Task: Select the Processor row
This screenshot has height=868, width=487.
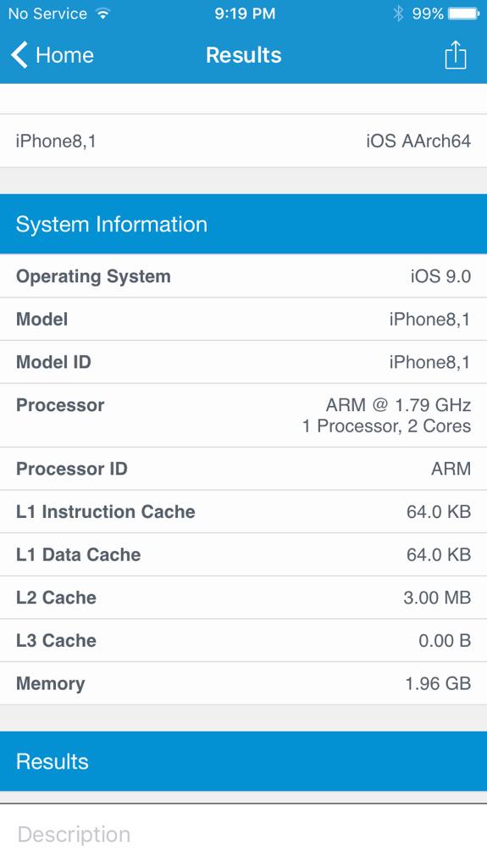Action: (244, 415)
